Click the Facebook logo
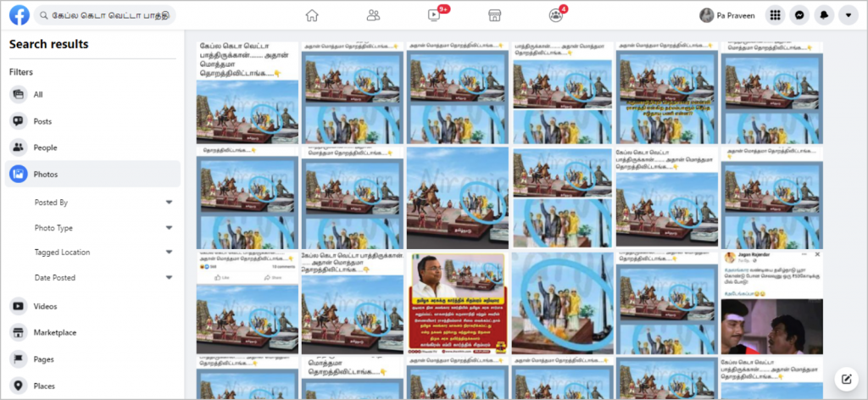The image size is (868, 400). 19,15
